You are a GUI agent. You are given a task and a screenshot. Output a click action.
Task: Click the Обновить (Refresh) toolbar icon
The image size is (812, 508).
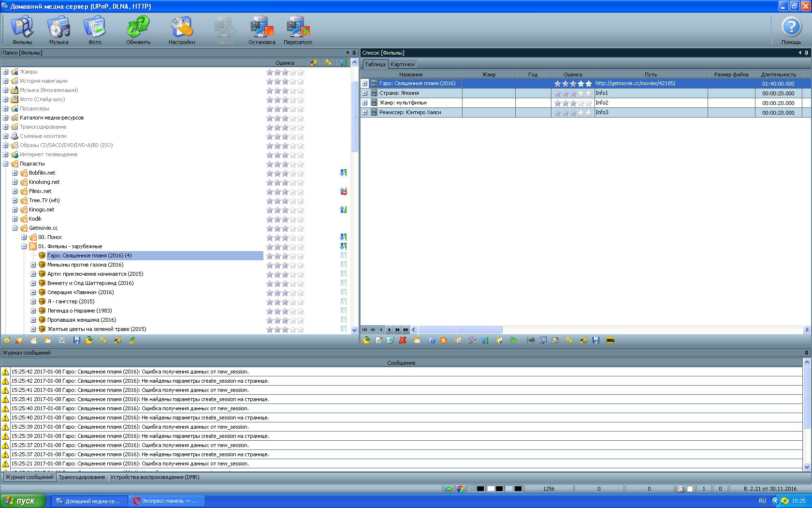138,30
